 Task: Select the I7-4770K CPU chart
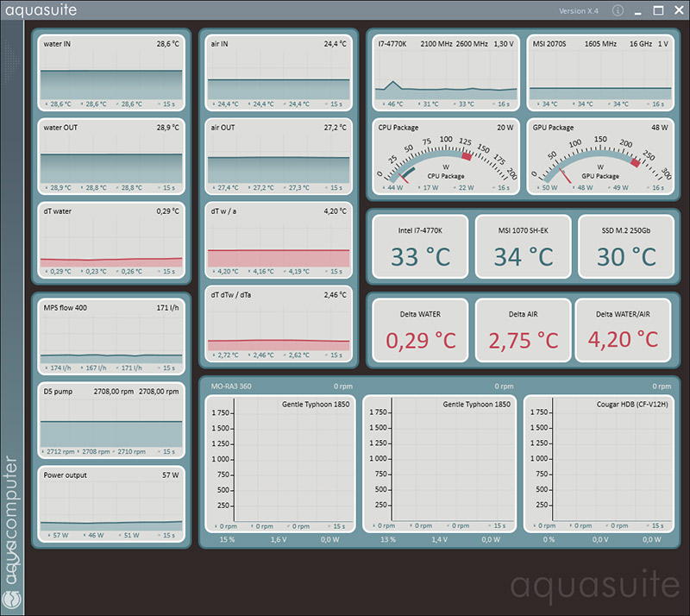[446, 73]
